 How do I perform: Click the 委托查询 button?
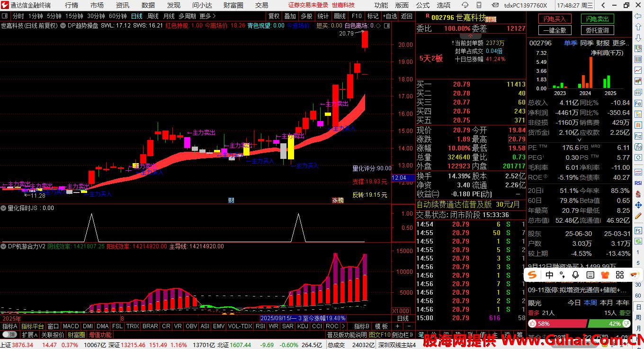(597, 30)
